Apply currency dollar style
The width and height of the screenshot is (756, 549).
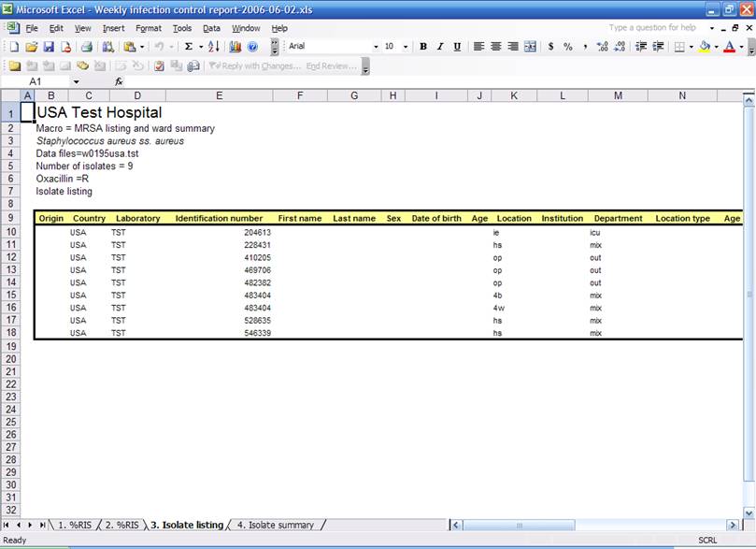[550, 47]
